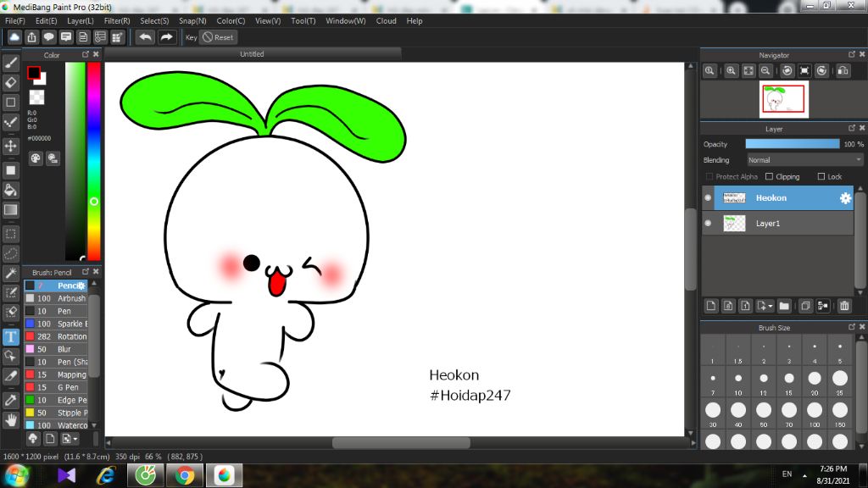
Task: Open Heokon layer settings gear
Action: [x=845, y=198]
